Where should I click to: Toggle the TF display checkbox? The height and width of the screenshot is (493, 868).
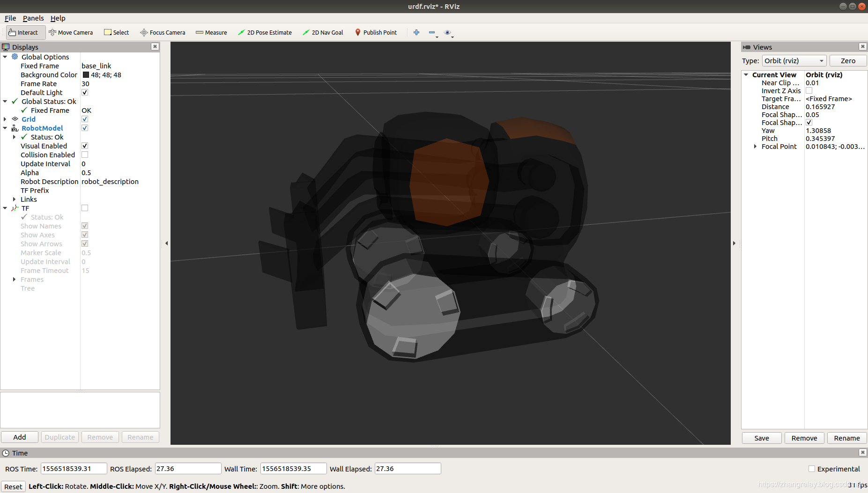[85, 208]
